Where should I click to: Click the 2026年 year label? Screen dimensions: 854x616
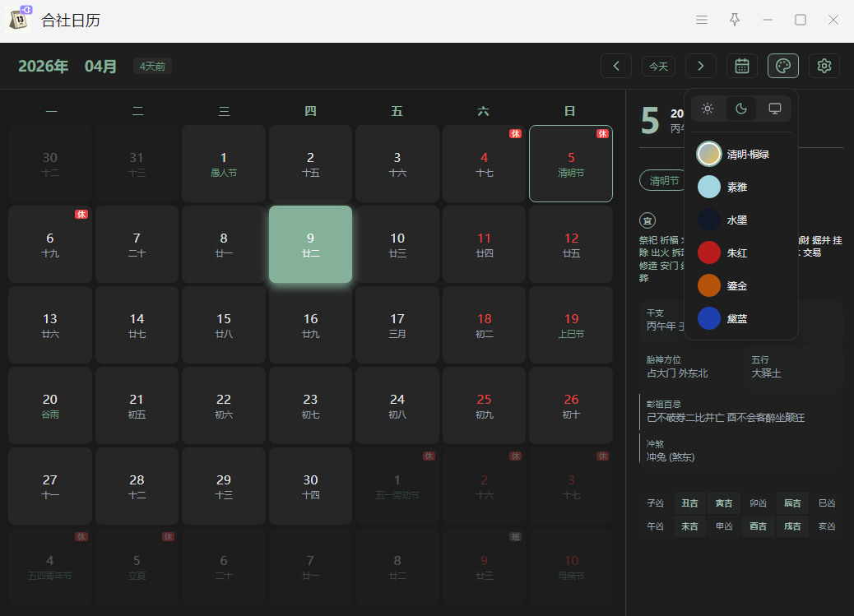pos(44,66)
